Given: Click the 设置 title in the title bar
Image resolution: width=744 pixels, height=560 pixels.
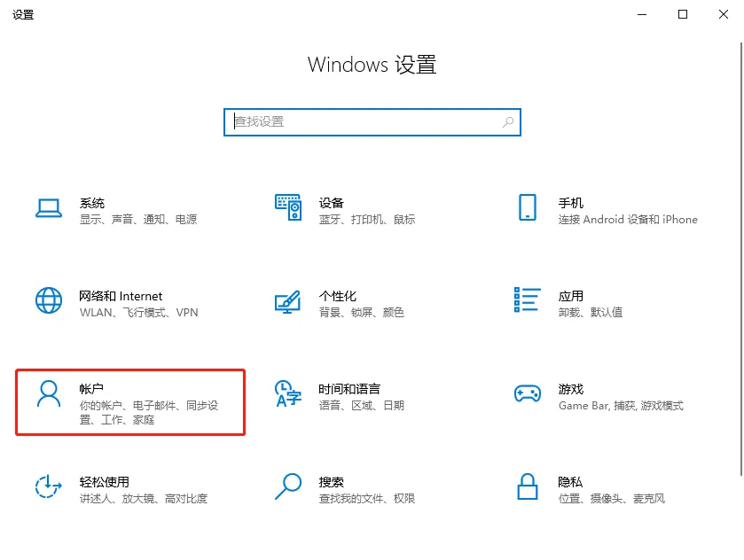Looking at the screenshot, I should (23, 14).
